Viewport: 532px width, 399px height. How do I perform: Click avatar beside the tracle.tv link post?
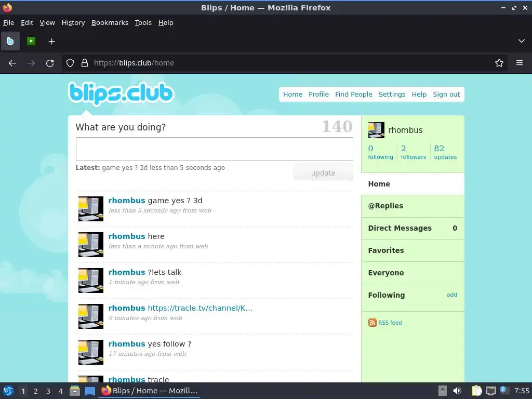pos(91,316)
